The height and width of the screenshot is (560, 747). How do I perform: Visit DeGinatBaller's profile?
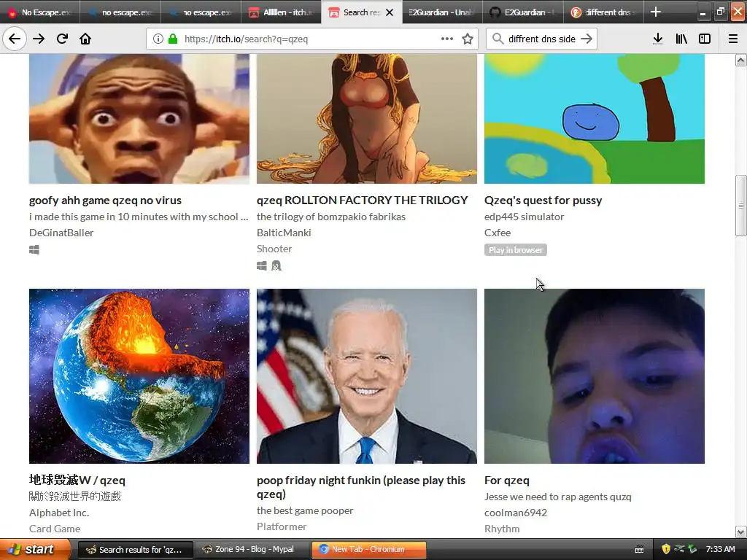[61, 233]
